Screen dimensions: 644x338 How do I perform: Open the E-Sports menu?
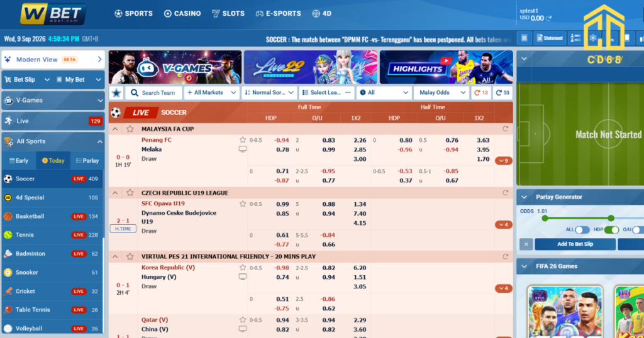point(279,14)
